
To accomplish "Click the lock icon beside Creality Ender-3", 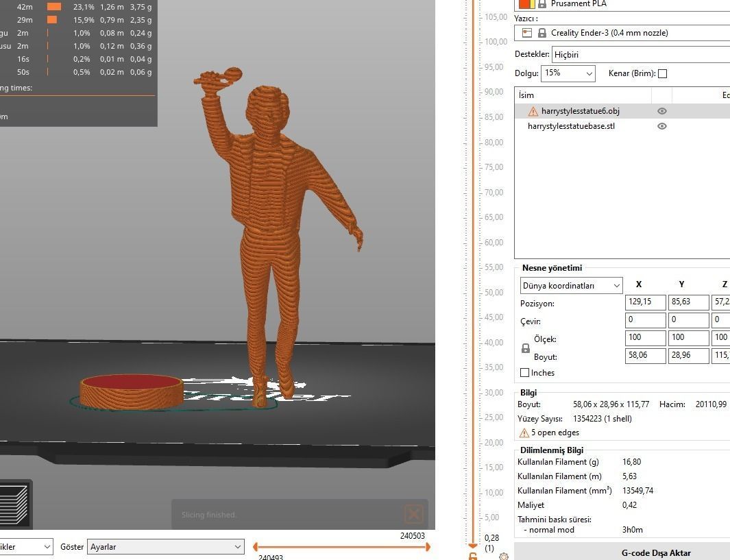I will coord(542,33).
